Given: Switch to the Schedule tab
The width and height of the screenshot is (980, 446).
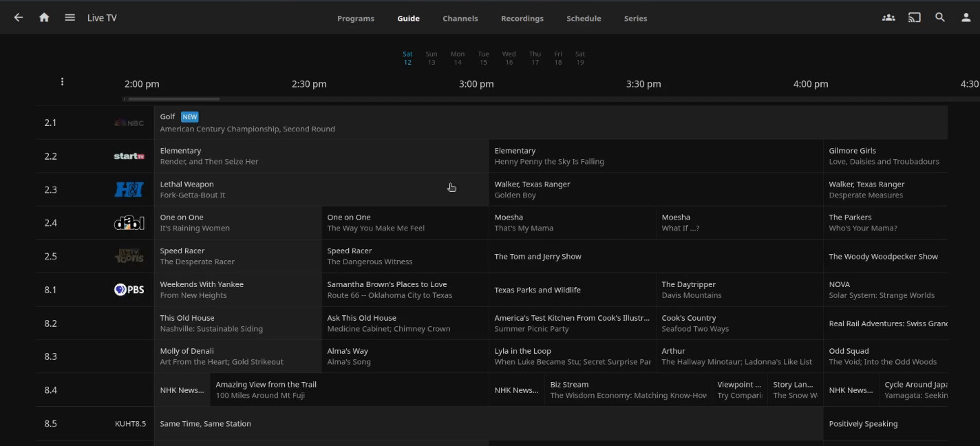Looking at the screenshot, I should (x=584, y=19).
